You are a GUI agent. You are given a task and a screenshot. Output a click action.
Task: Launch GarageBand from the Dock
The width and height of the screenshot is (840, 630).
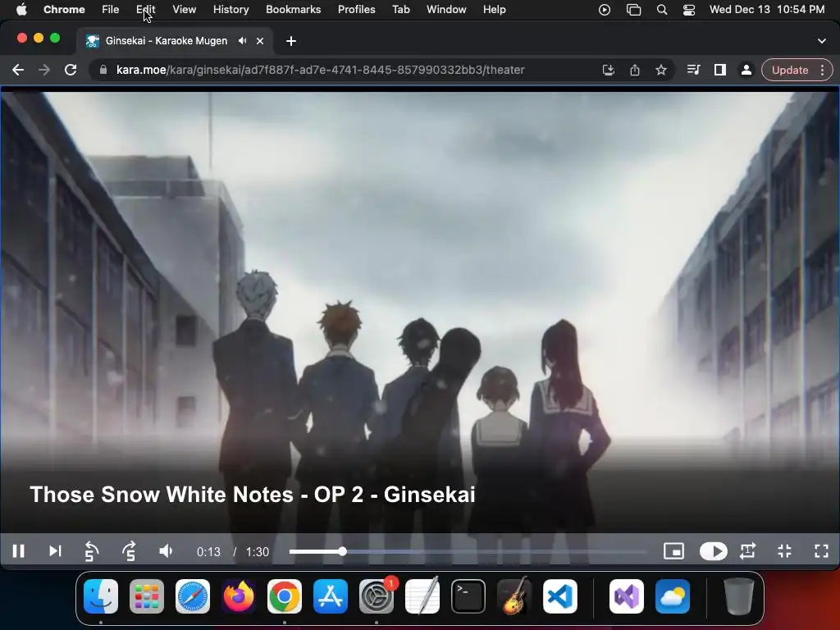(514, 596)
